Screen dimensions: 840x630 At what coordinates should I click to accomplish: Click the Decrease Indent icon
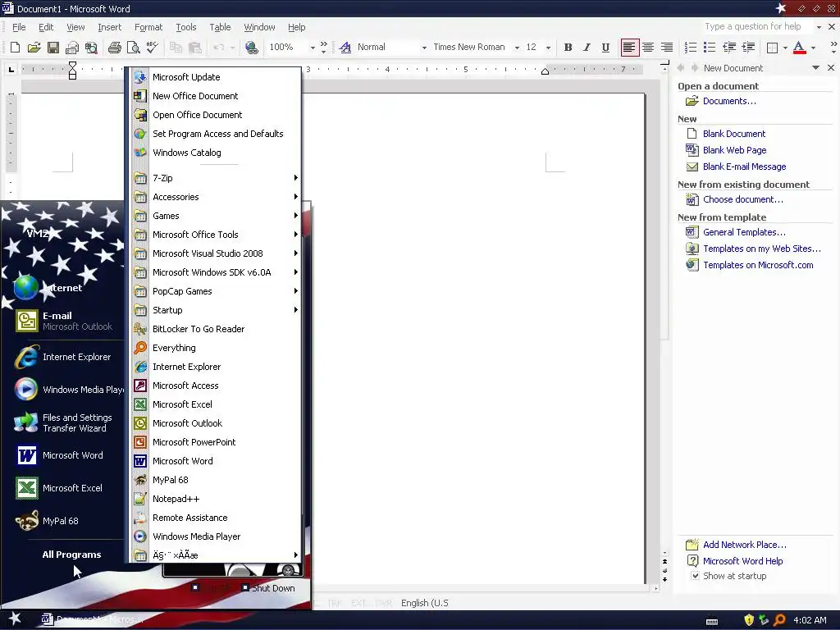(x=728, y=47)
